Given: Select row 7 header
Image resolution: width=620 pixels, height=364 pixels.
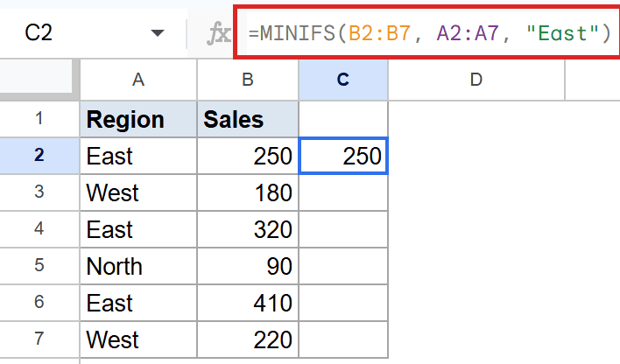Looking at the screenshot, I should pos(39,339).
